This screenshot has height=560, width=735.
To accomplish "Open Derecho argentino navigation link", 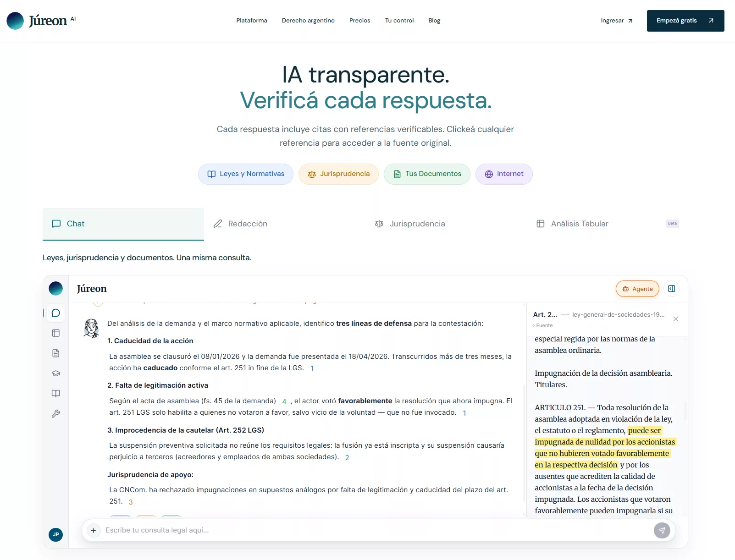I will (308, 21).
